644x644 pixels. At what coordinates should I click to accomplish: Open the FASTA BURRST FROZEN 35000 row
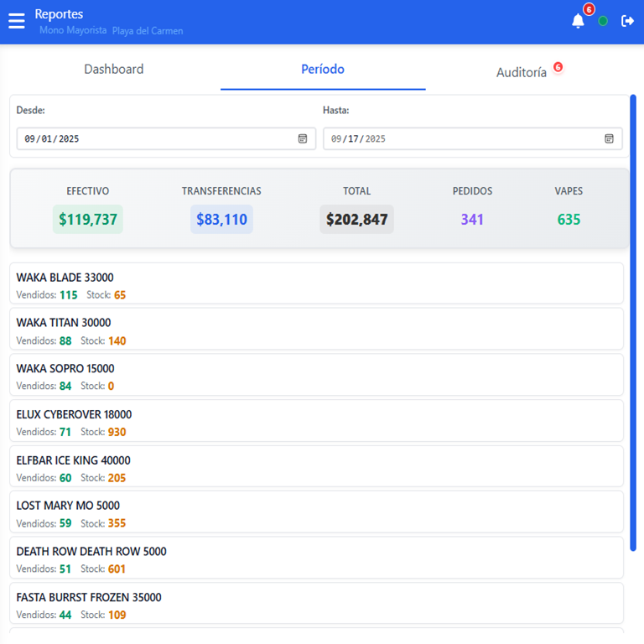316,604
